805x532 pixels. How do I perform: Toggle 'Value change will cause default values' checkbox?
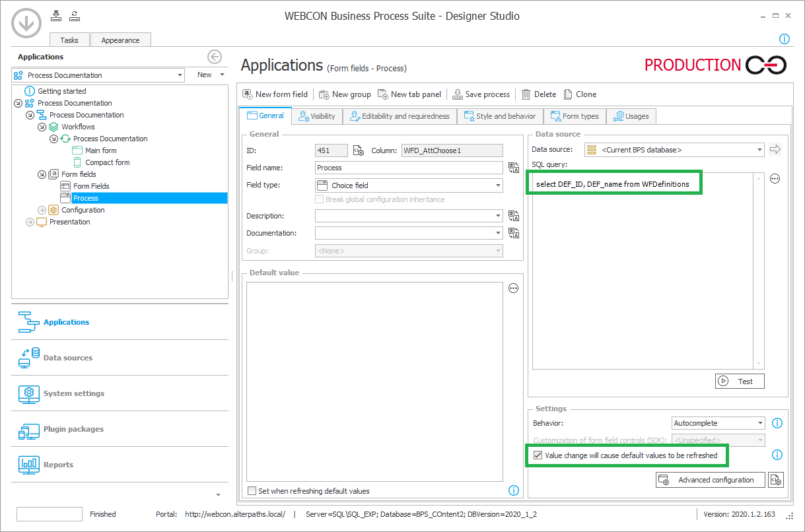point(538,455)
